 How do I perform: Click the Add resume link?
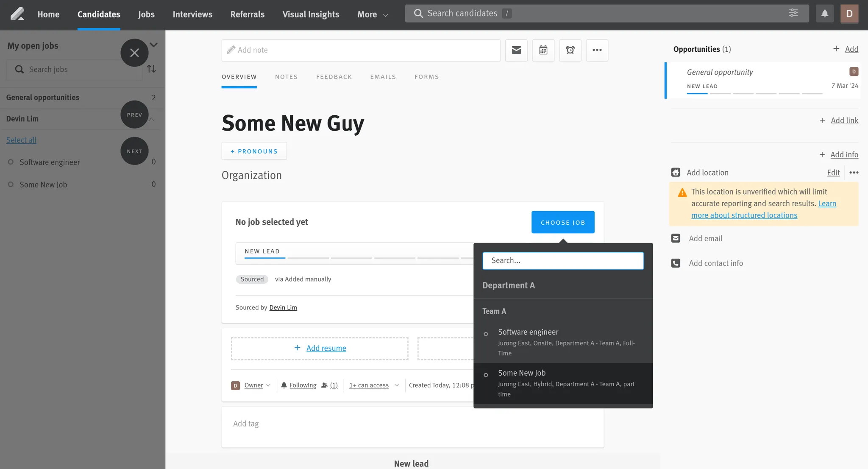click(326, 348)
